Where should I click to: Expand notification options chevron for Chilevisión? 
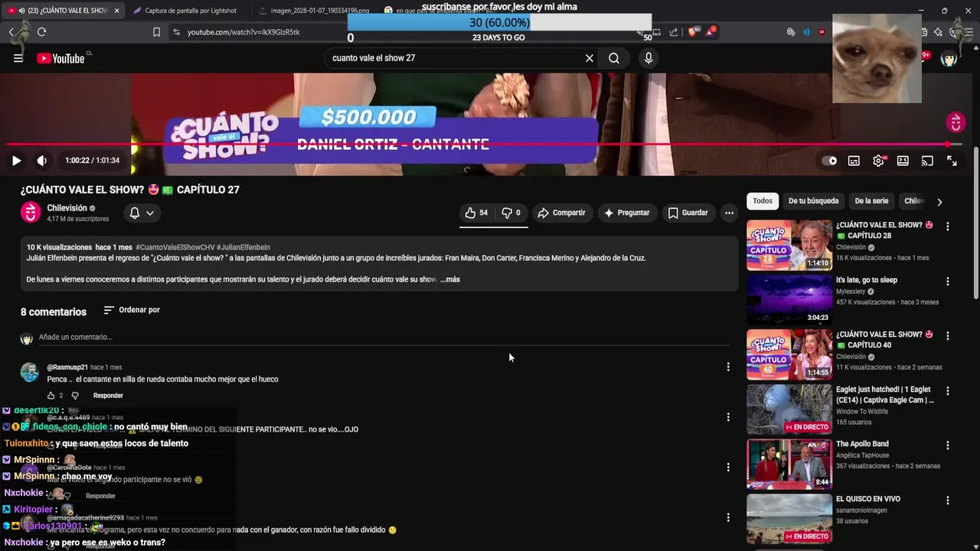[x=150, y=214]
